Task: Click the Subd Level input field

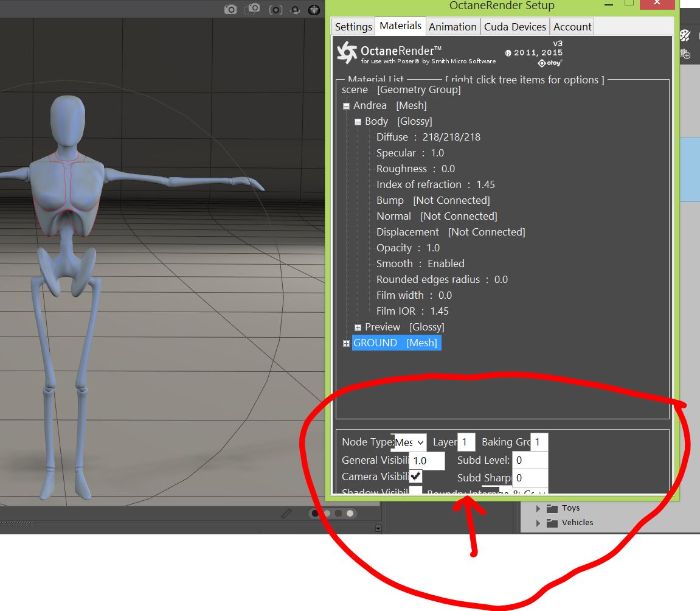Action: coord(530,460)
